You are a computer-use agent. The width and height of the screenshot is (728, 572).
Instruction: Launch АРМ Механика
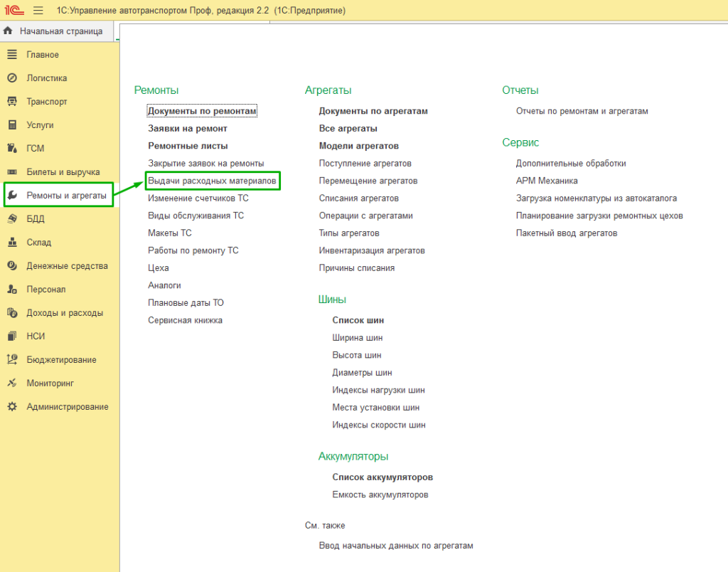pos(547,181)
